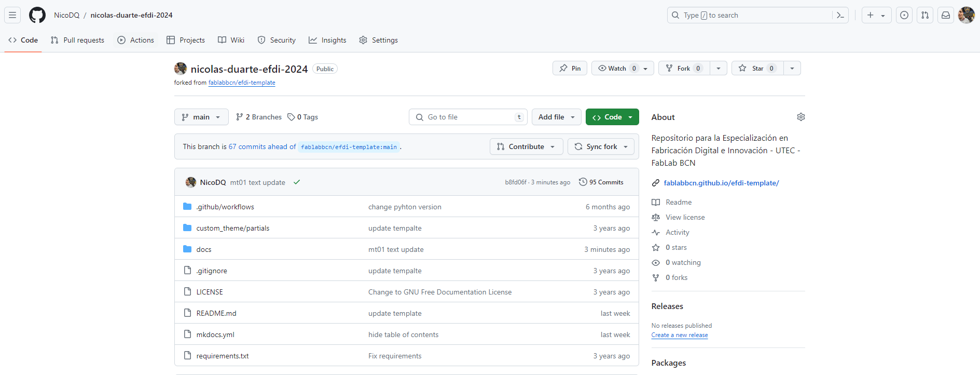Image resolution: width=980 pixels, height=375 pixels.
Task: Open Add file dropdown
Action: coord(557,117)
